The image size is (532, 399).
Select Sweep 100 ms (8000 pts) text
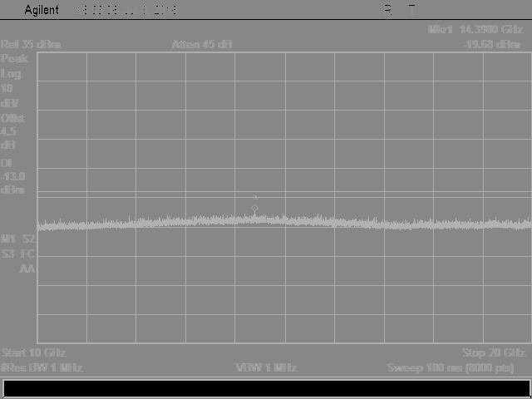coord(451,367)
